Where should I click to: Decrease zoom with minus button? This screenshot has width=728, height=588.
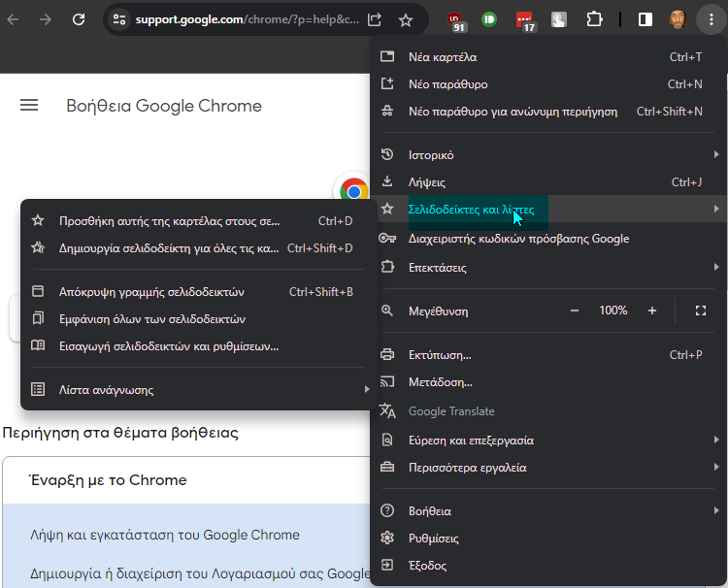click(575, 310)
